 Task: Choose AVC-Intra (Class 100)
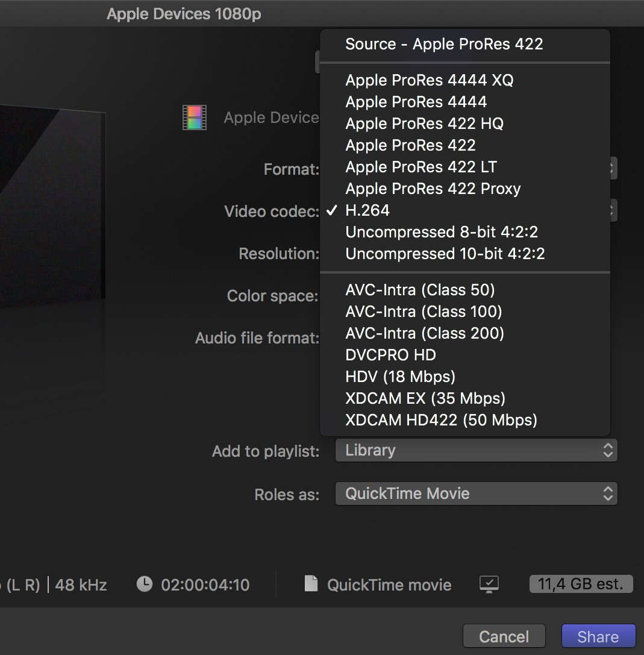coord(465,311)
